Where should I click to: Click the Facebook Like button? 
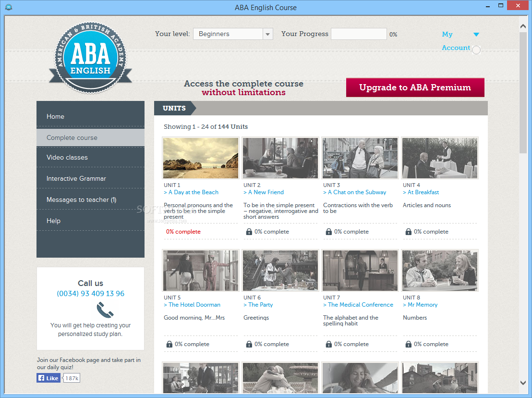tap(48, 378)
